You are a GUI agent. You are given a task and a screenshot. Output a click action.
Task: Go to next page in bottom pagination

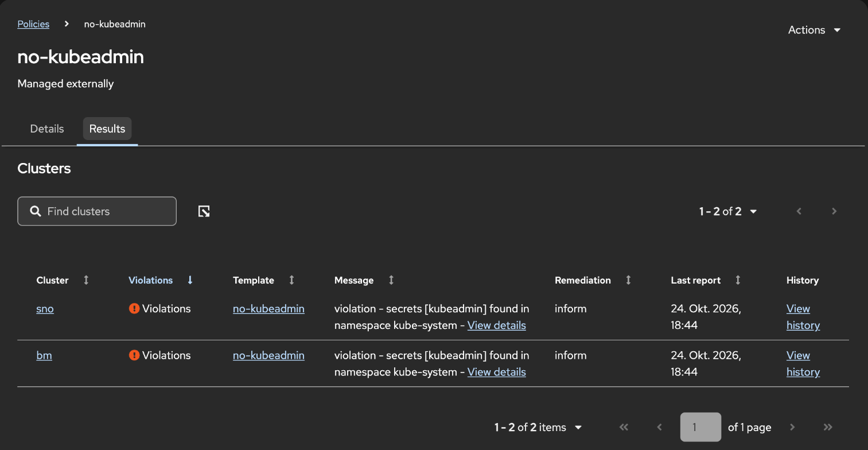point(792,427)
